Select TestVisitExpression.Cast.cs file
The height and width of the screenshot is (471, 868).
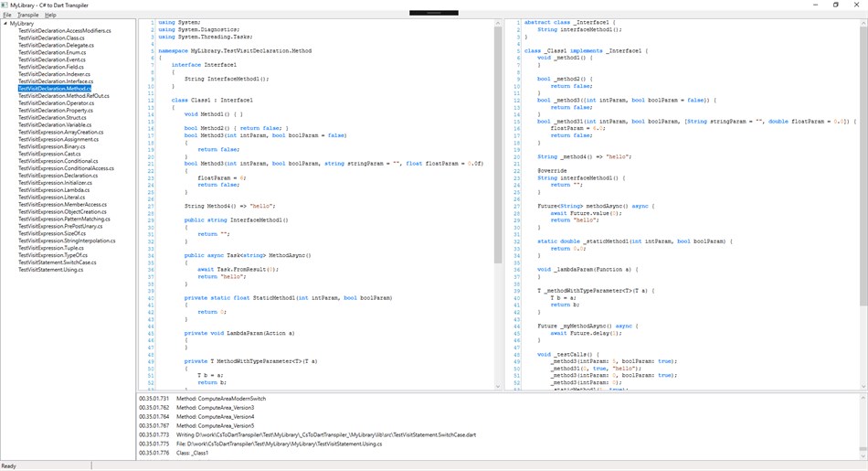pos(49,154)
